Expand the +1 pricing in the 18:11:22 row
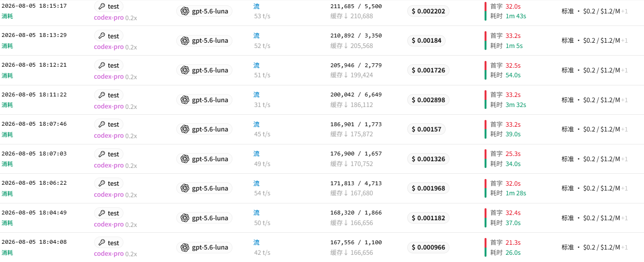Image resolution: width=644 pixels, height=262 pixels. [x=624, y=100]
